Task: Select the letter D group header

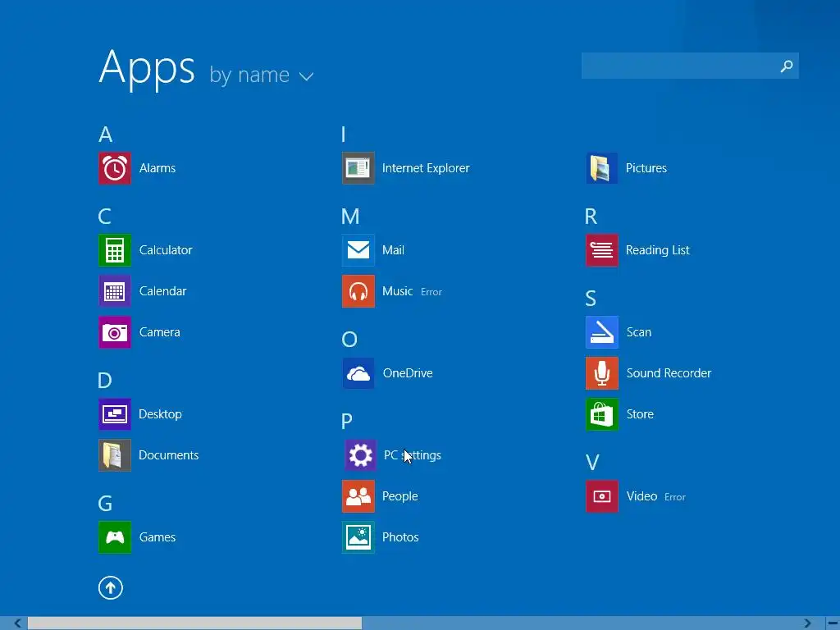Action: point(105,381)
